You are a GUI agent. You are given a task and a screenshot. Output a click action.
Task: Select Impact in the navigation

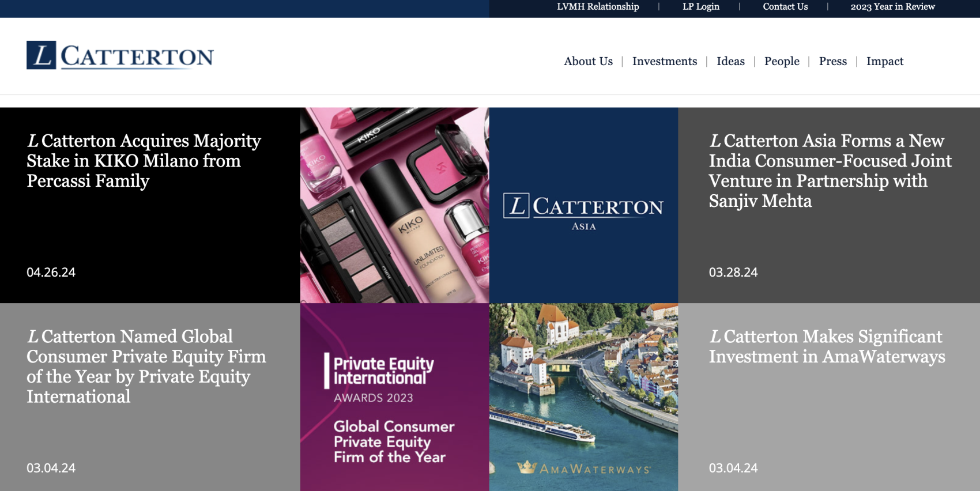[x=885, y=61]
